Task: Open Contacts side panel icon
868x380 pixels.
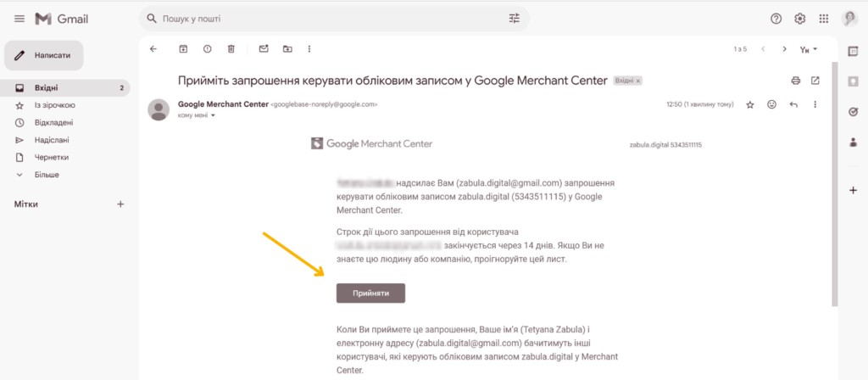Action: [x=853, y=142]
